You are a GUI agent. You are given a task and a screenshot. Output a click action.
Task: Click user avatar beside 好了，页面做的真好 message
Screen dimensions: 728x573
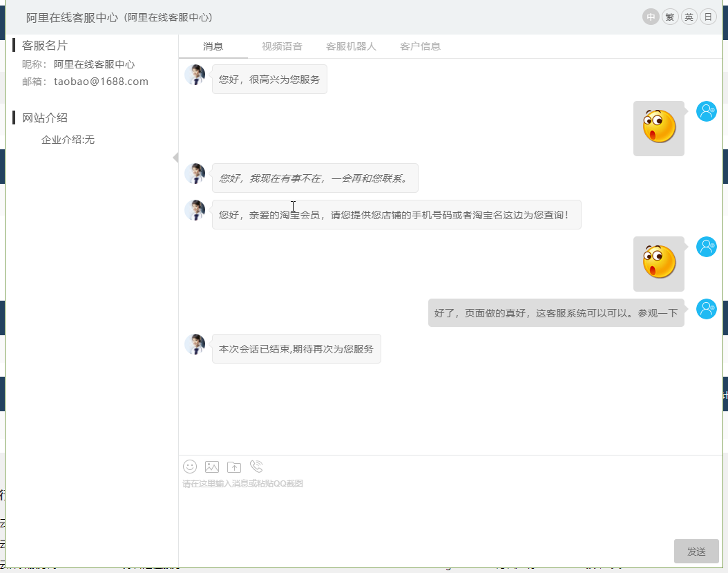pyautogui.click(x=706, y=309)
